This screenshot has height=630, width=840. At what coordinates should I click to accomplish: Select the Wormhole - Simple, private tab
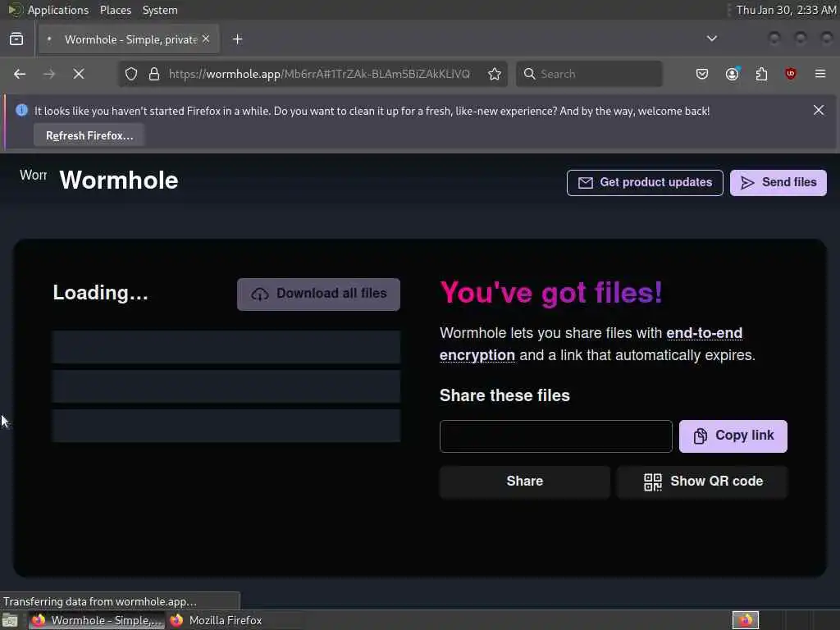click(129, 39)
